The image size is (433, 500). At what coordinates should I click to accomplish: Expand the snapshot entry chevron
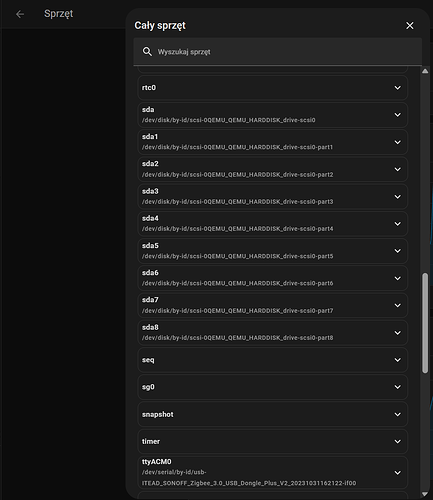click(398, 414)
